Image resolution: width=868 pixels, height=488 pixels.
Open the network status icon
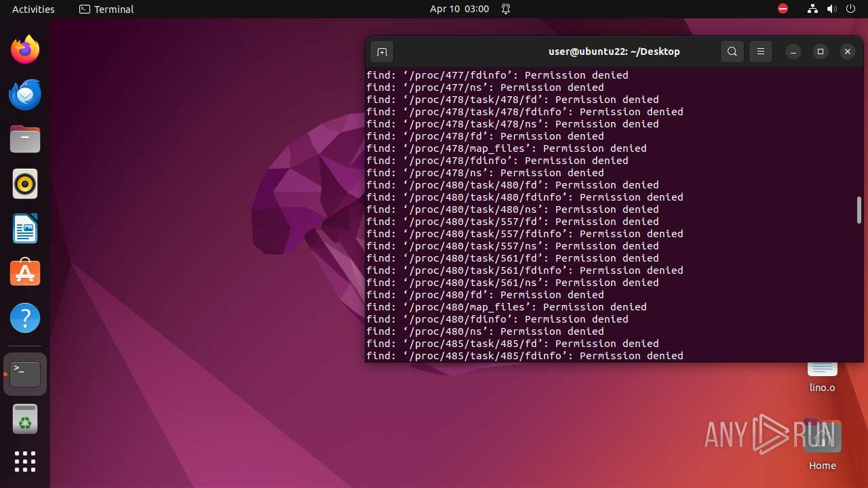(x=812, y=9)
